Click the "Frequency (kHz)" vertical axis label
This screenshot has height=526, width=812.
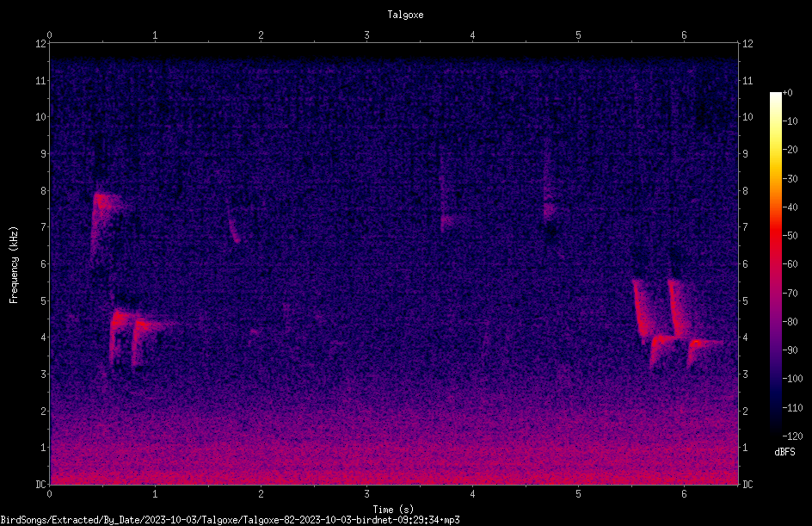[14, 265]
